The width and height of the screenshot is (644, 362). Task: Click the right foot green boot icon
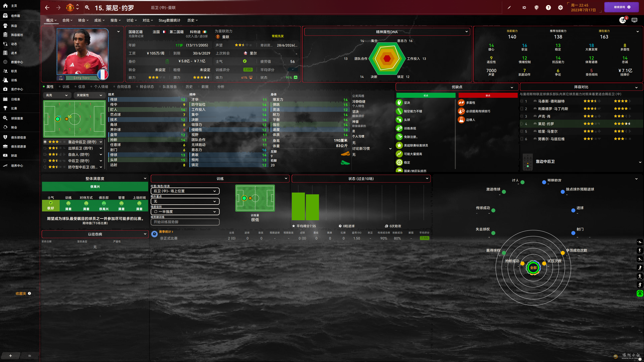[x=345, y=163]
